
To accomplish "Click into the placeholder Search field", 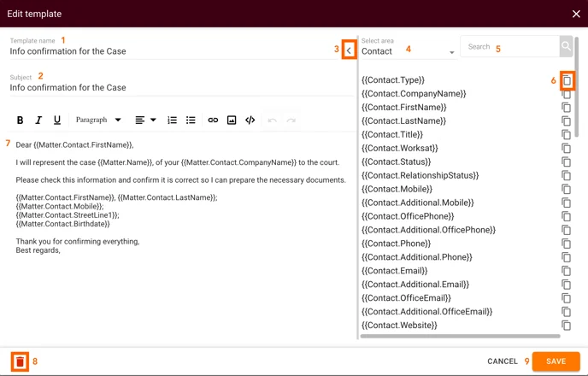I will tap(510, 46).
